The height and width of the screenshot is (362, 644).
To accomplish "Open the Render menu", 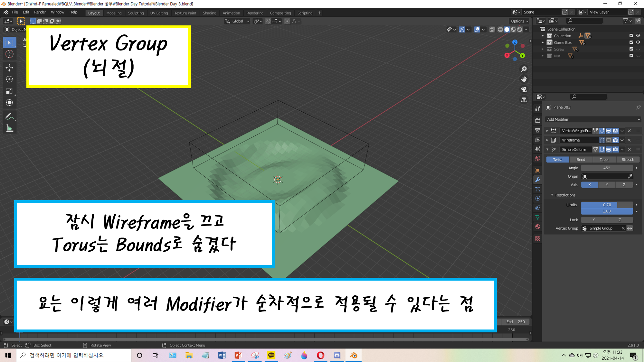I will coord(40,12).
